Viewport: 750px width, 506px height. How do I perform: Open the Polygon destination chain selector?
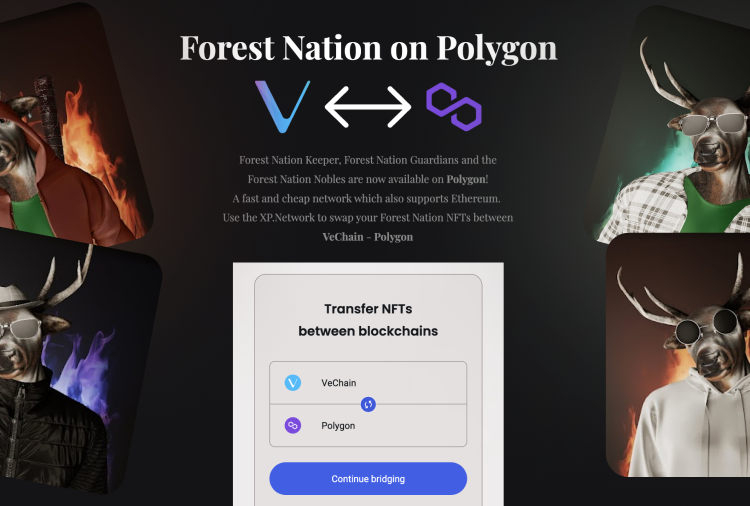pos(368,426)
